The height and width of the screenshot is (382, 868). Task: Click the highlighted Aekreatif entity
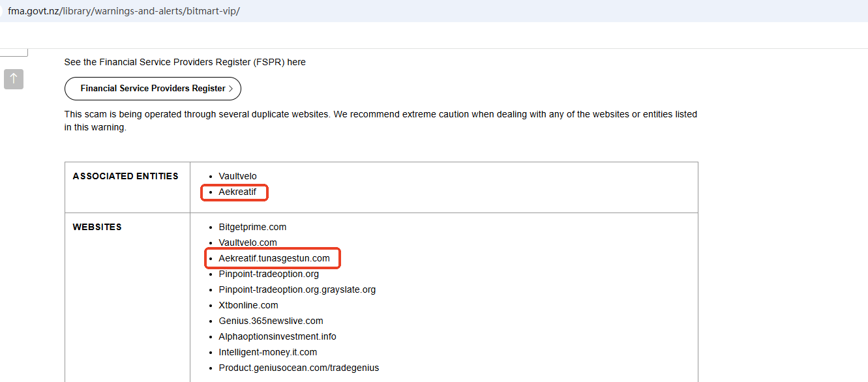click(237, 192)
